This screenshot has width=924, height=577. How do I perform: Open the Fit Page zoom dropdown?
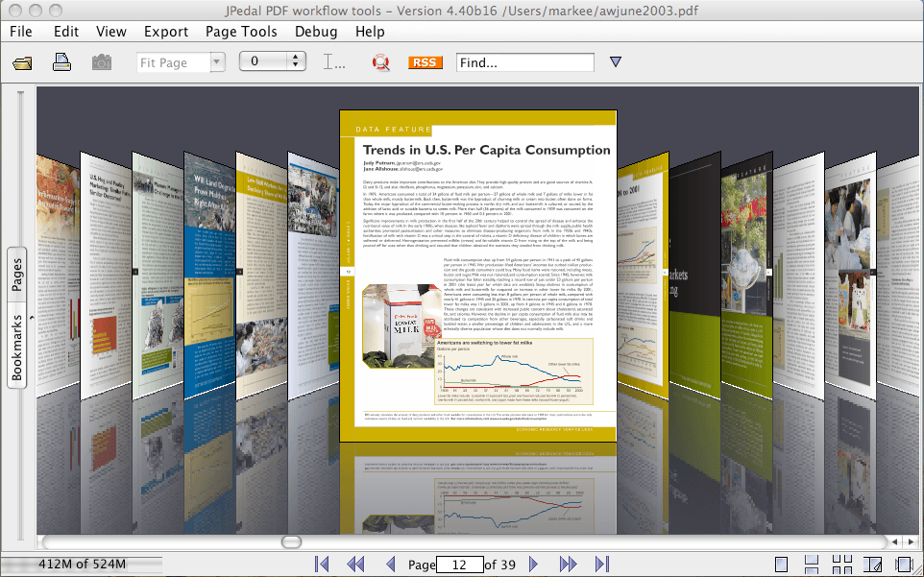(x=217, y=62)
